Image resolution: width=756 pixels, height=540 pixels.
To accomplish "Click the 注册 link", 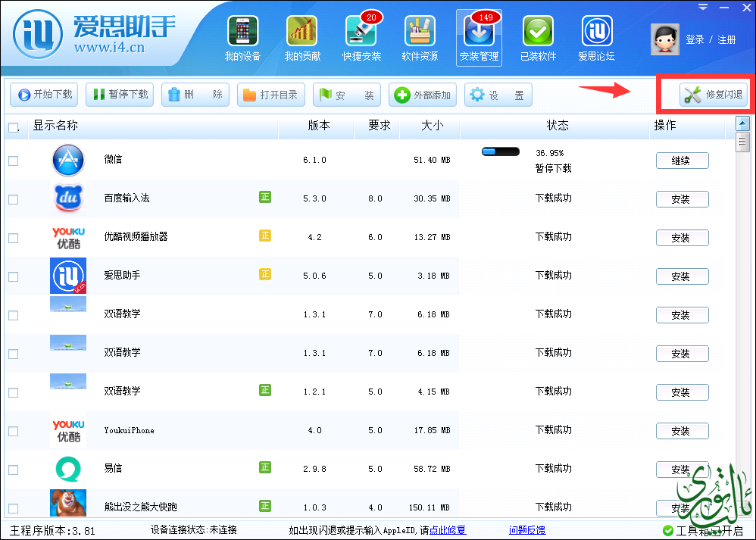I will click(x=726, y=39).
